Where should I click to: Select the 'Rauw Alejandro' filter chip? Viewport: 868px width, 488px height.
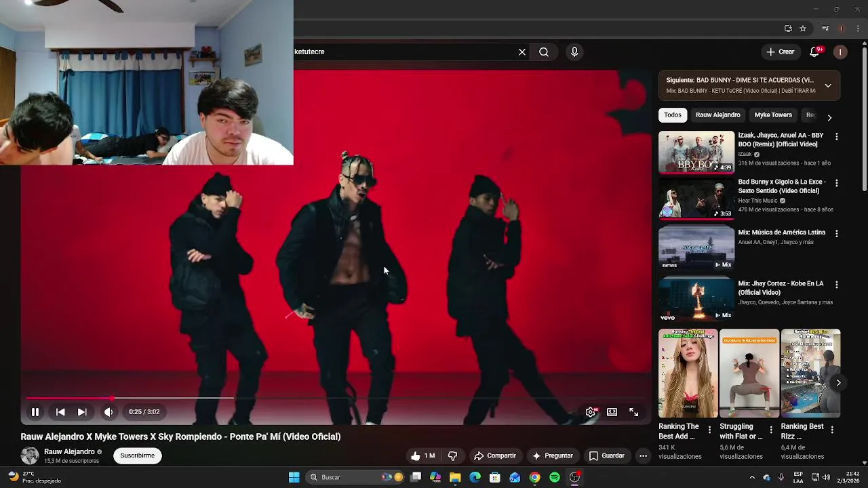[717, 115]
